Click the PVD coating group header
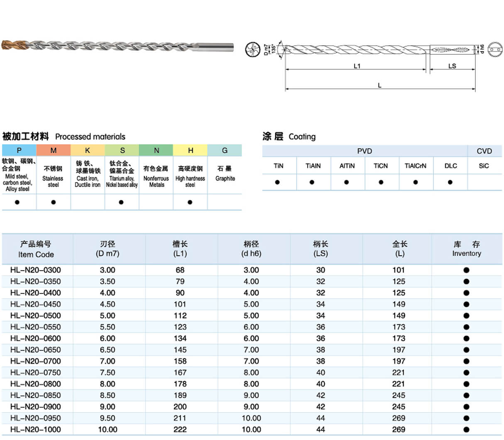This screenshot has width=504, height=440. click(365, 151)
